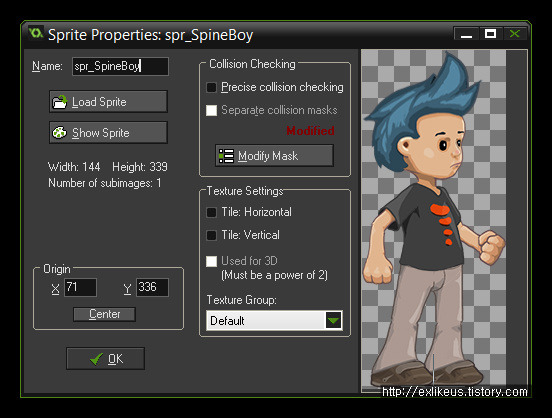The width and height of the screenshot is (552, 418).
Task: Click the "(Must be a power of 2)" note
Action: pyautogui.click(x=274, y=275)
